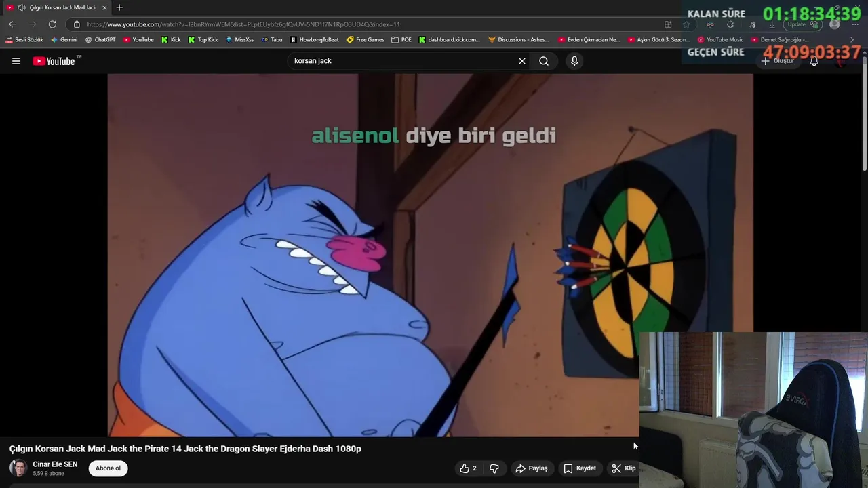View site info via the lock icon
Viewport: 868px width, 488px height.
coord(77,24)
